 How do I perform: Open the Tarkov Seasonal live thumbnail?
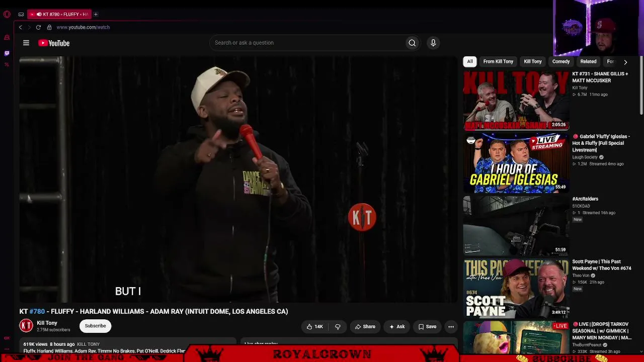click(x=516, y=338)
